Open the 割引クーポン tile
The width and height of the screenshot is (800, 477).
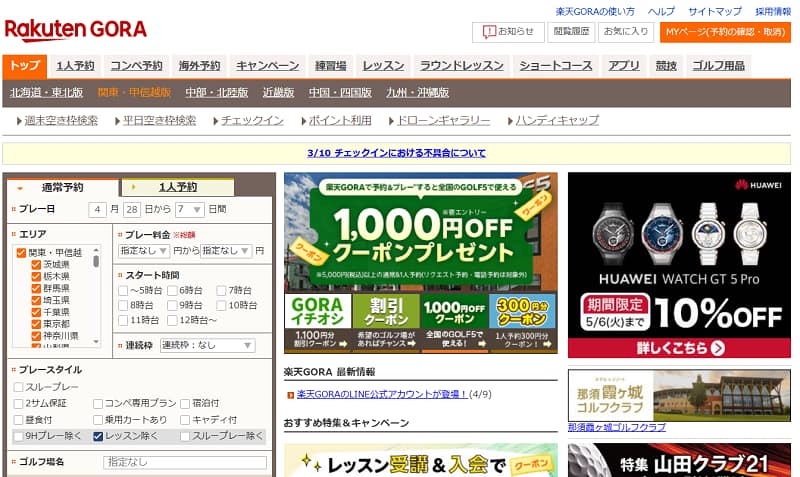[386, 322]
